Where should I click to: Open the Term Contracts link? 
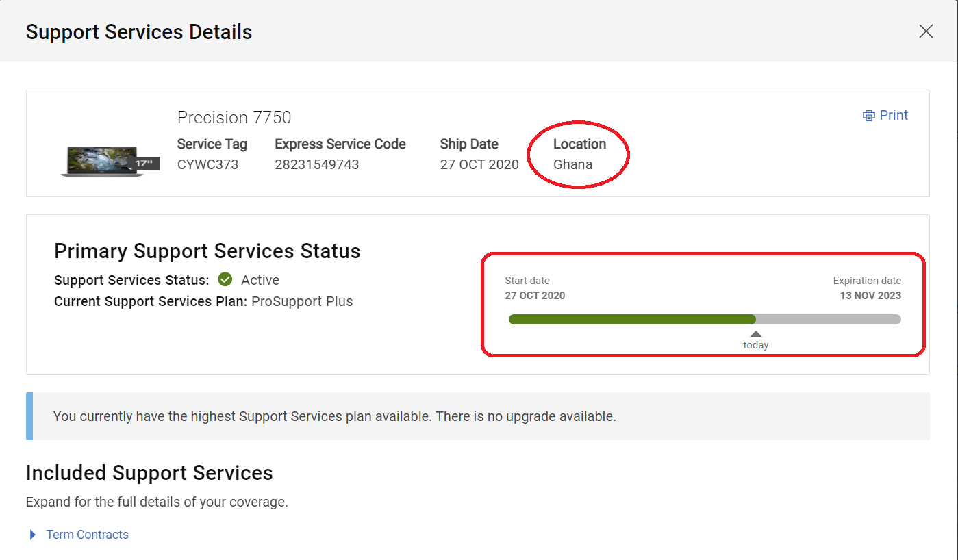tap(88, 535)
